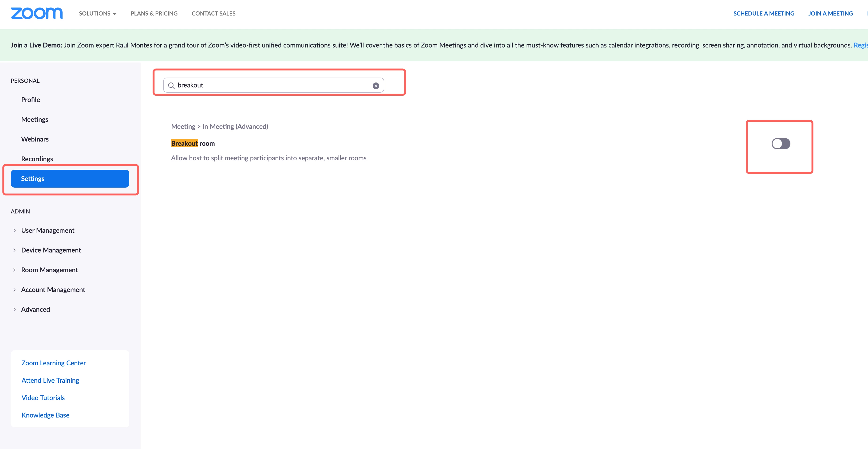The image size is (868, 449).
Task: Open Meetings in personal menu
Action: tap(34, 120)
